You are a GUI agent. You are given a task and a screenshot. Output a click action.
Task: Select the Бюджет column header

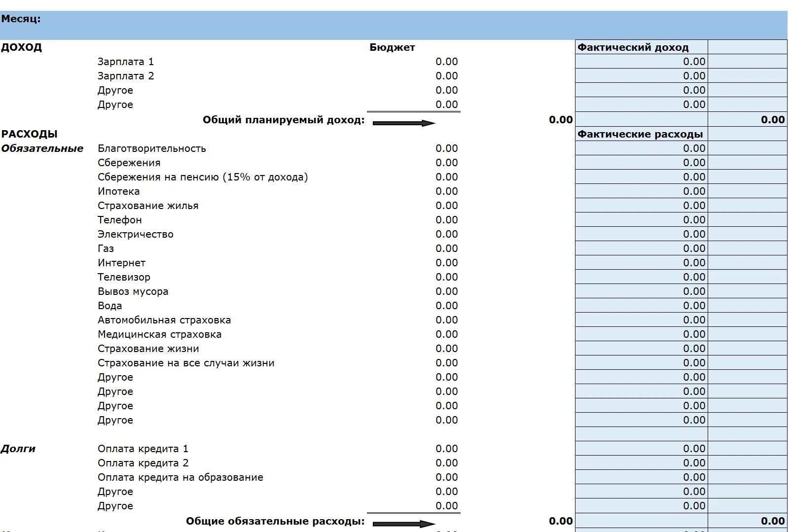pyautogui.click(x=392, y=47)
